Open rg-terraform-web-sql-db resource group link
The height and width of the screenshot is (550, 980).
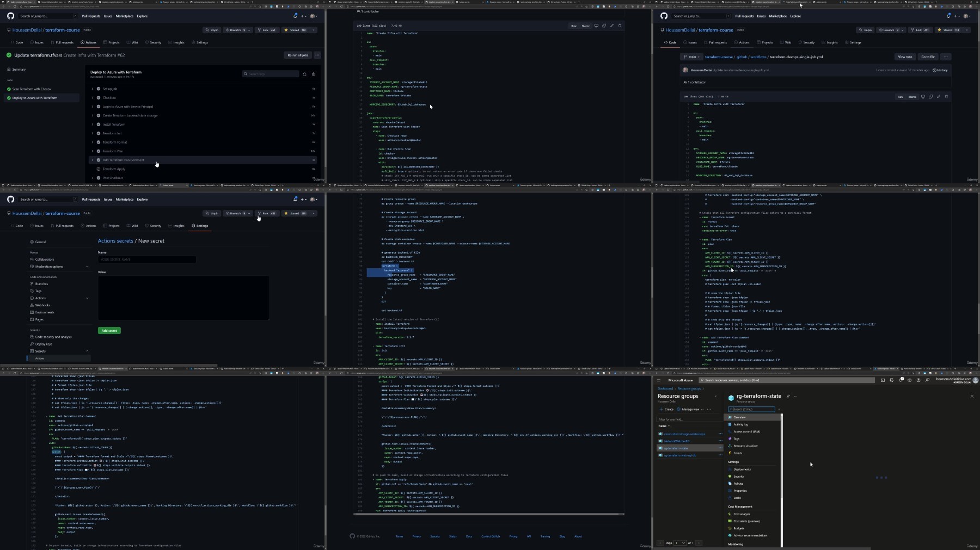coord(680,455)
